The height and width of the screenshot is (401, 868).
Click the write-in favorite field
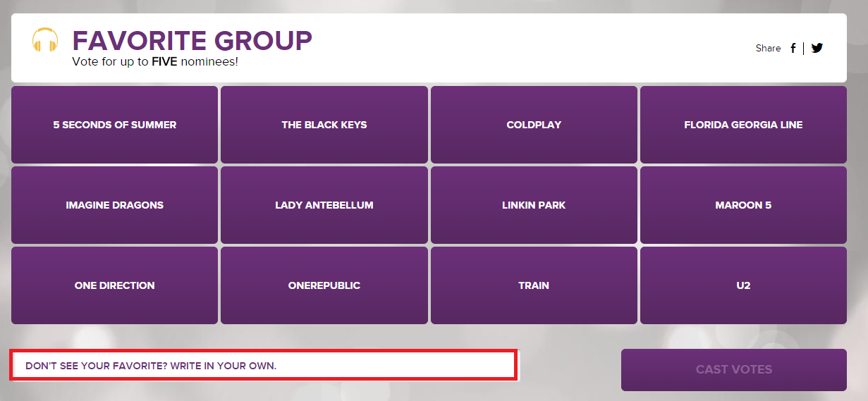[x=264, y=366]
